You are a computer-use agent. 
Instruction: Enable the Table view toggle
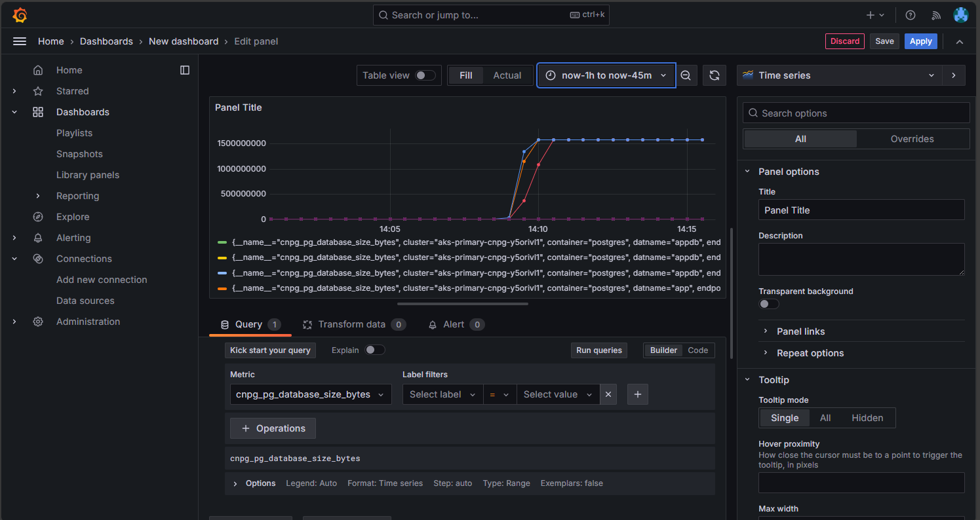tap(425, 75)
